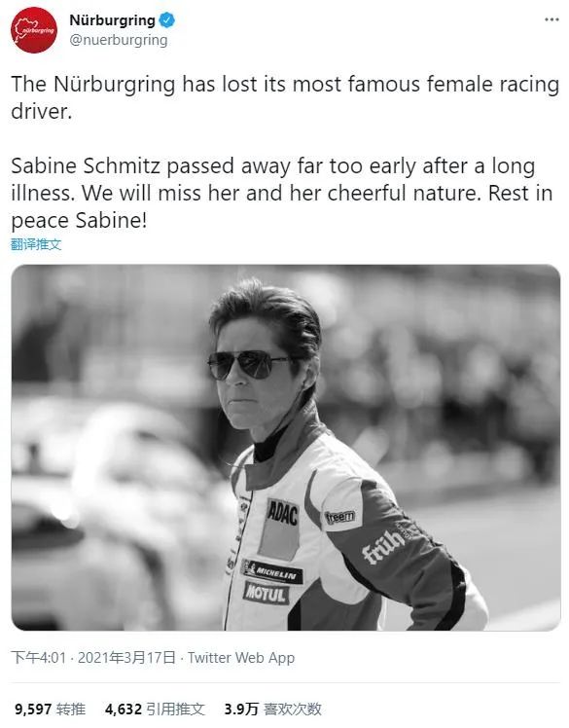Viewport: 569px width, 728px height.
Task: View the 3.9万 喜欢次数 likes list
Action: point(273,709)
